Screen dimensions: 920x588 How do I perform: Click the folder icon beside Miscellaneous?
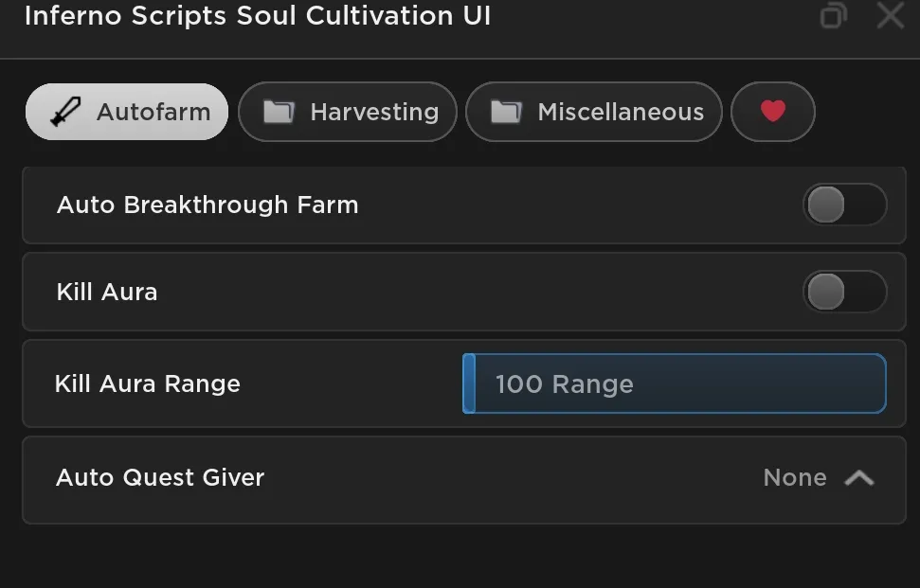pyautogui.click(x=506, y=112)
